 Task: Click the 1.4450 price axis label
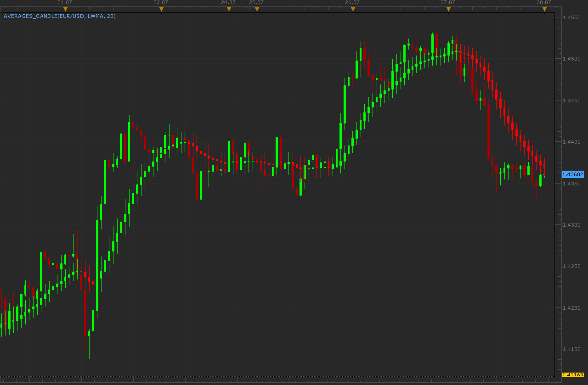click(572, 100)
